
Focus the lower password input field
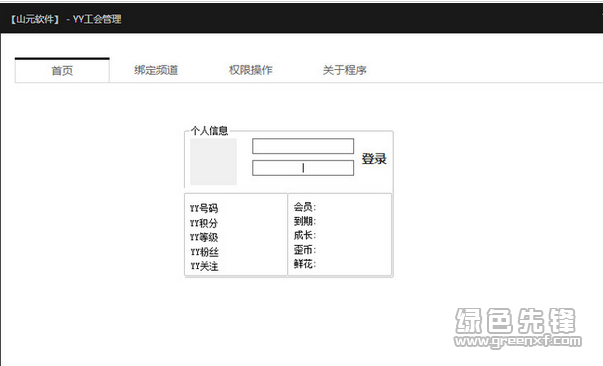[x=303, y=168]
